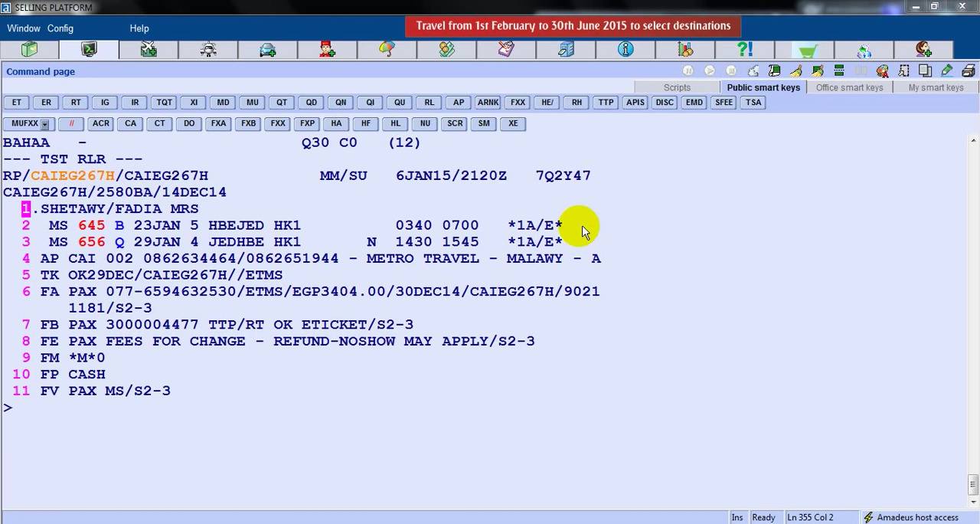
Task: Click the recycle globe icon in toolbar
Action: coord(864,51)
